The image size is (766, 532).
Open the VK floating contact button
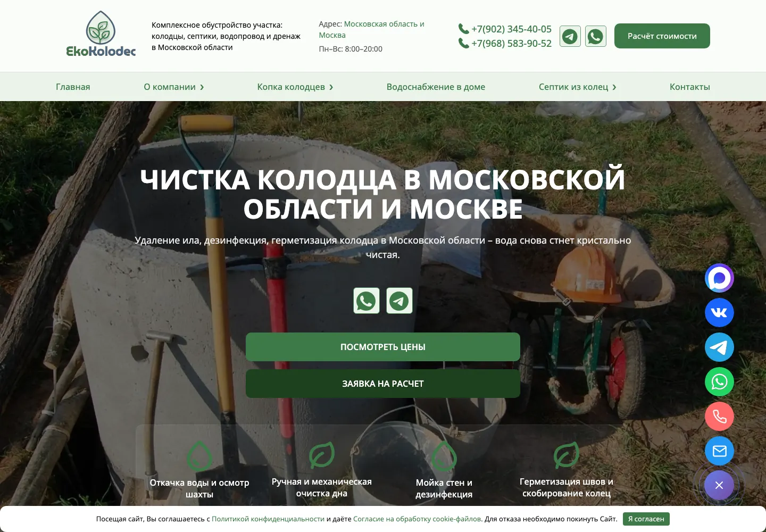(719, 312)
